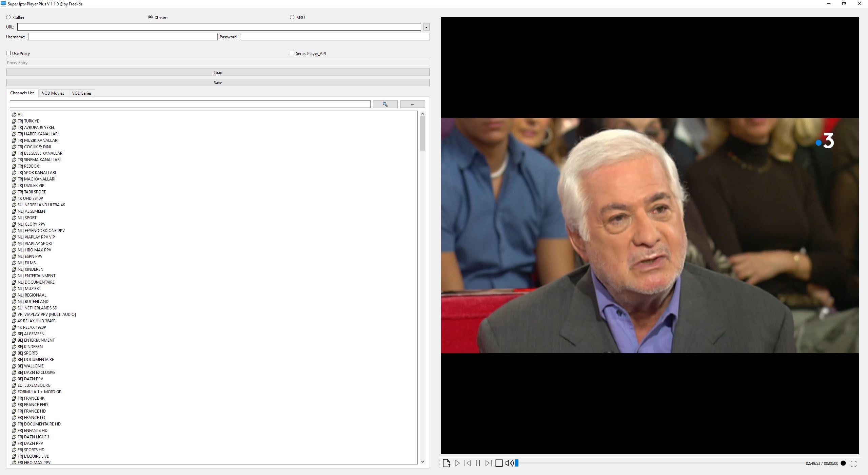Click icon beside BE| DAZN EXCLUSIVE entry
This screenshot has width=868, height=475.
tap(14, 373)
